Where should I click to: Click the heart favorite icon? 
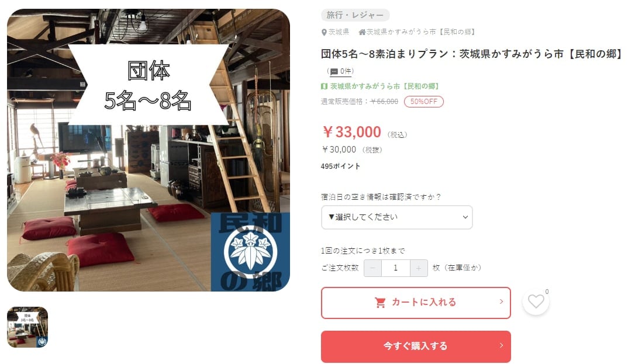pyautogui.click(x=536, y=301)
